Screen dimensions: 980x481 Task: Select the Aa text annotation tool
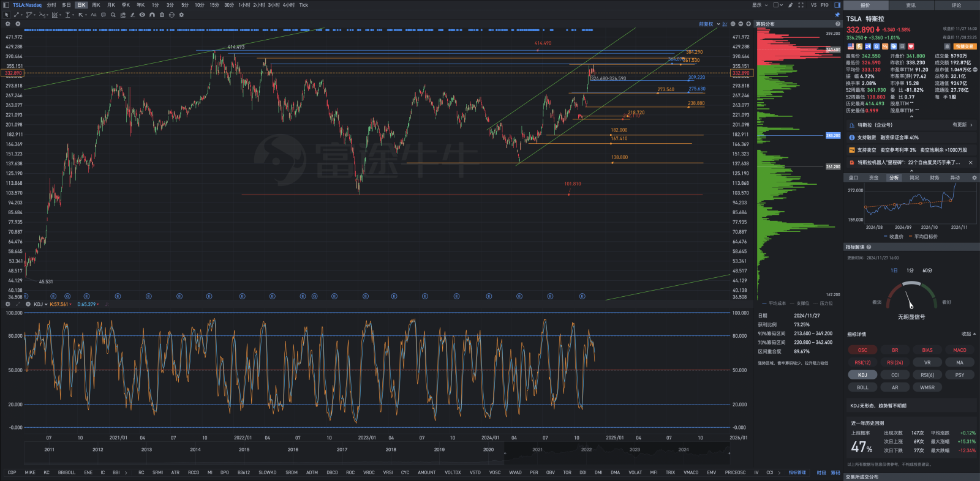click(x=94, y=15)
